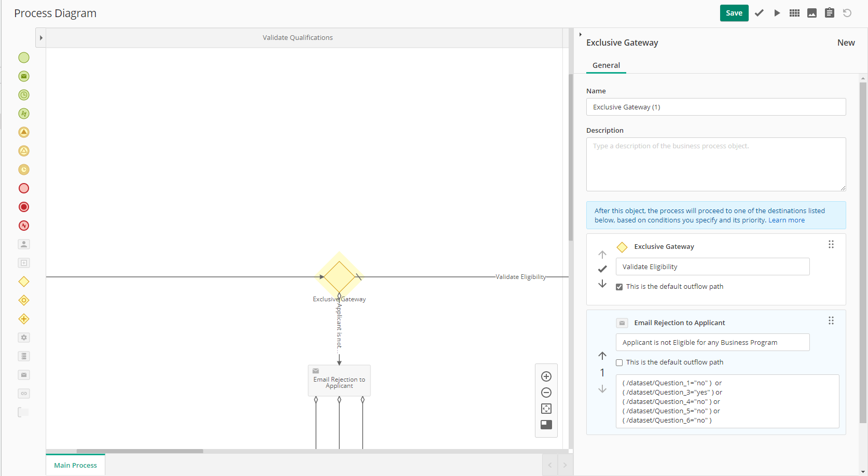The height and width of the screenshot is (476, 868).
Task: Choose the red terminate end event shape
Action: tap(24, 207)
